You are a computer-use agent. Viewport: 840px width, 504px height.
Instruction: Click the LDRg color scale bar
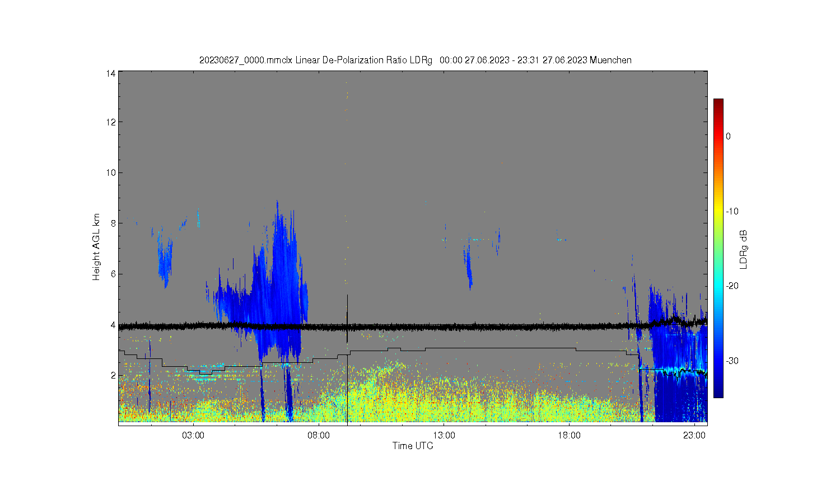718,249
